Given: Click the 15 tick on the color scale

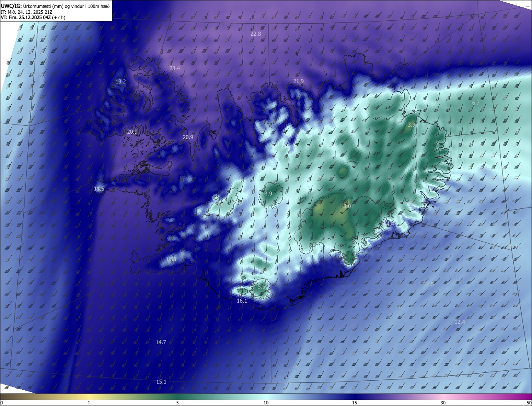Looking at the screenshot, I should [355, 403].
